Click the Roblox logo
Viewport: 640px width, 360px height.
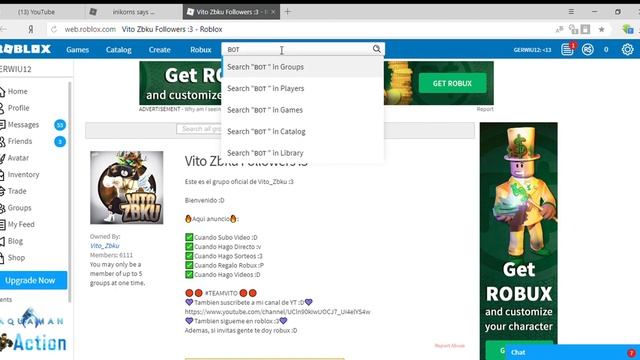(25, 49)
